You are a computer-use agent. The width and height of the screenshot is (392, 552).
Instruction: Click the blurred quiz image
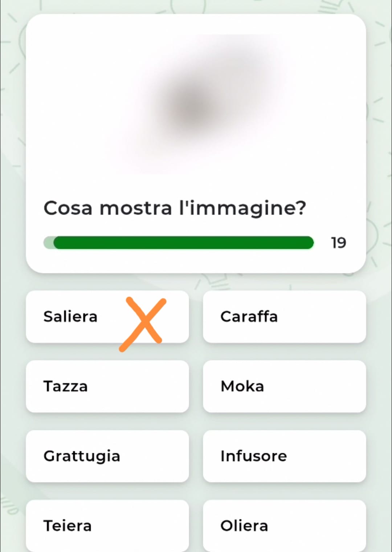(x=196, y=105)
